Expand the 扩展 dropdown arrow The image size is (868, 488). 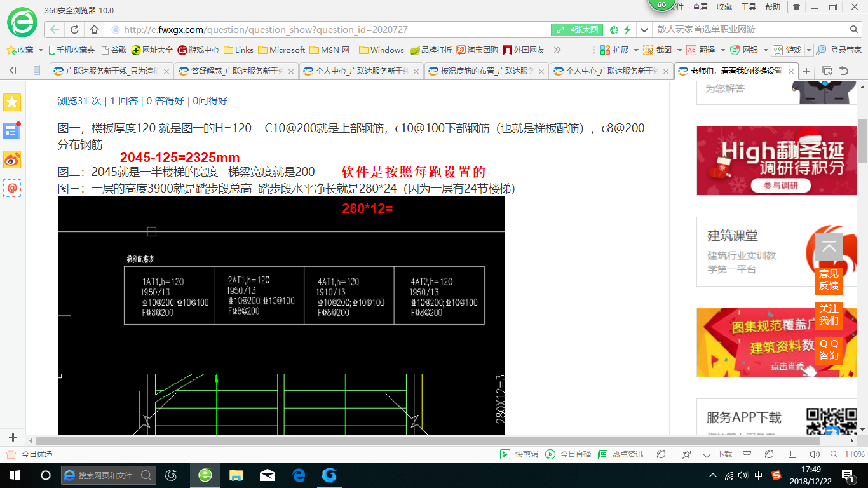tap(635, 50)
